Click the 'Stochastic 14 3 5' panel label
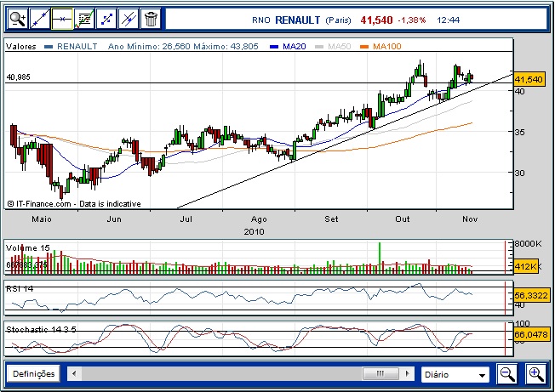Viewport: 555px width, 392px height. [41, 329]
